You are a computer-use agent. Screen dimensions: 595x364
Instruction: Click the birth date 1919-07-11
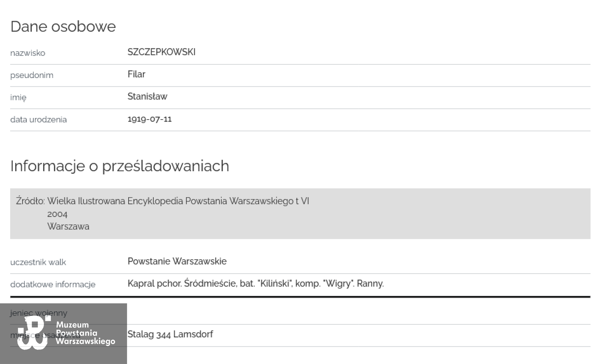point(149,119)
